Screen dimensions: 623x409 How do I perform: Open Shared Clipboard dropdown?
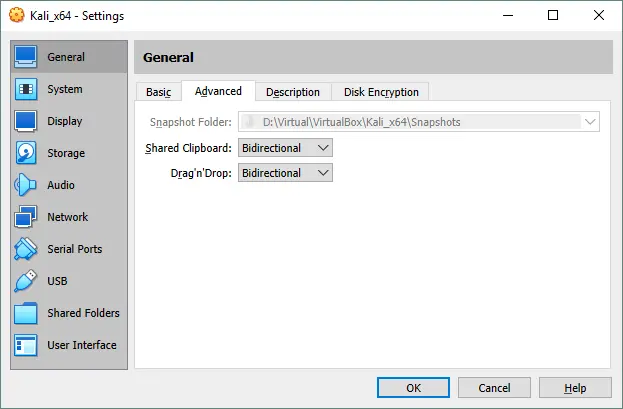(285, 148)
